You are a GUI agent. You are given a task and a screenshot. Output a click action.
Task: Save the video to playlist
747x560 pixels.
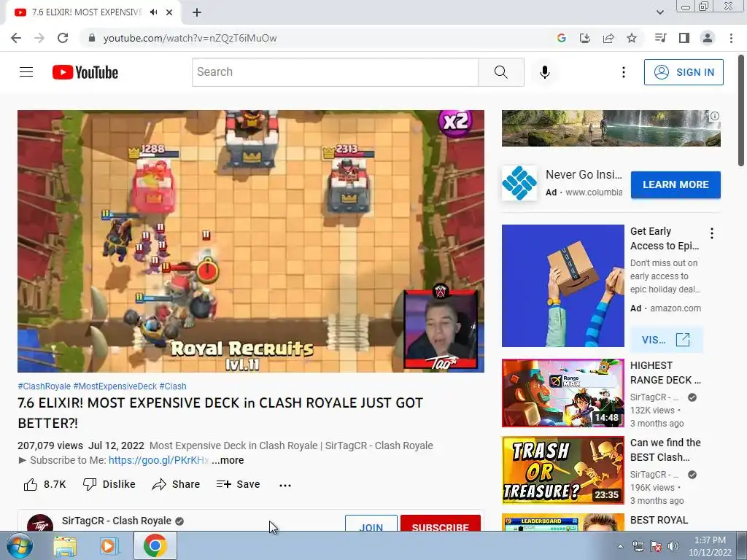click(238, 484)
